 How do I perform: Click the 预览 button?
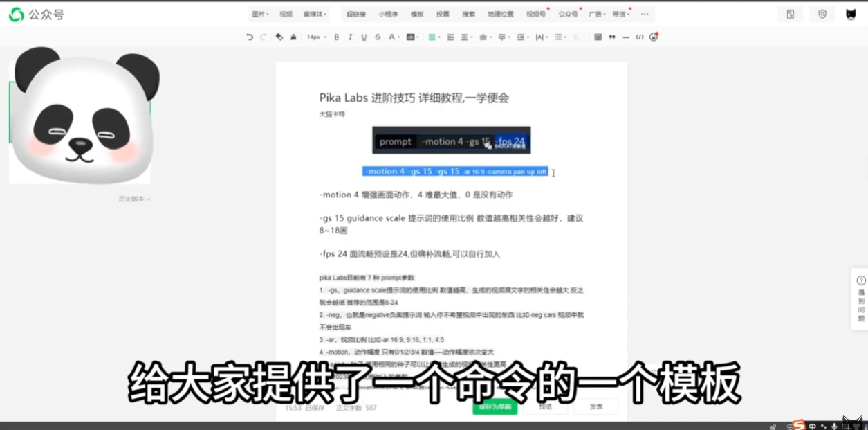[546, 407]
